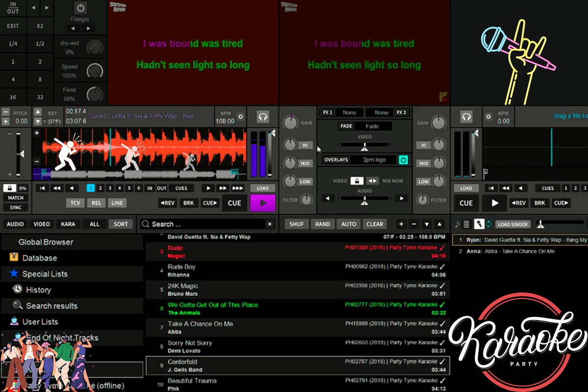Trigger MIX NOW crossfade arrows icon
Image resolution: width=588 pixels, height=392 pixels.
coord(372,181)
